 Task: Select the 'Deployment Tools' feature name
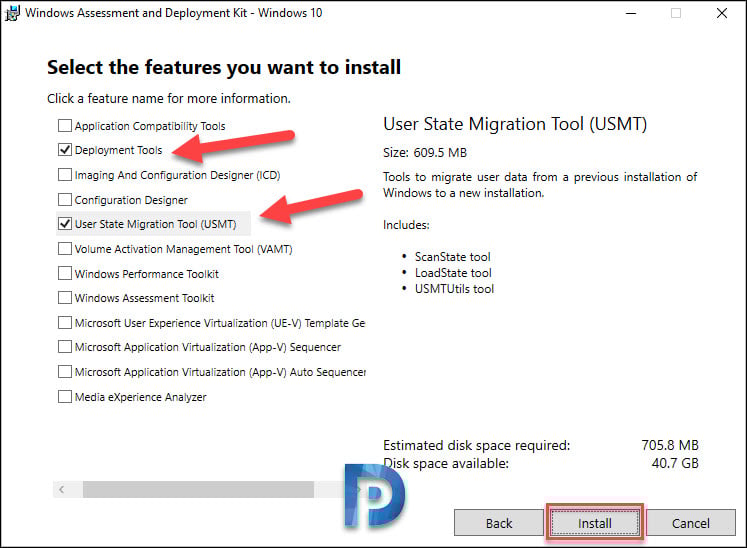point(119,150)
